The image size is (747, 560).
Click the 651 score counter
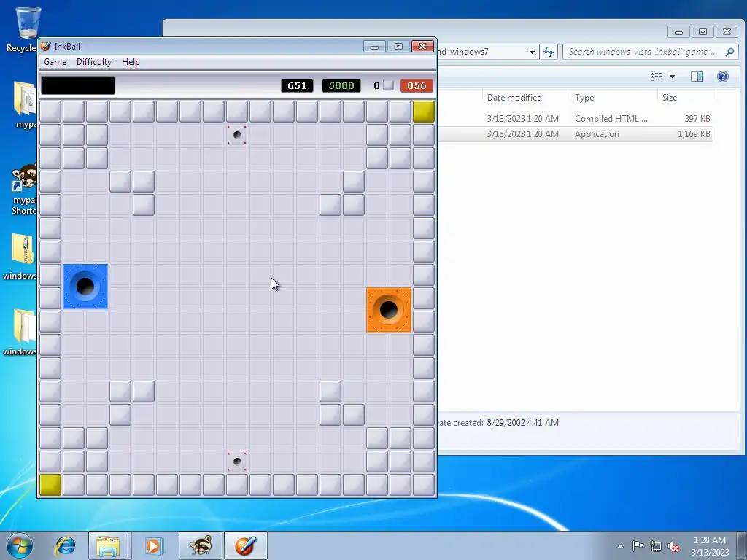(297, 86)
